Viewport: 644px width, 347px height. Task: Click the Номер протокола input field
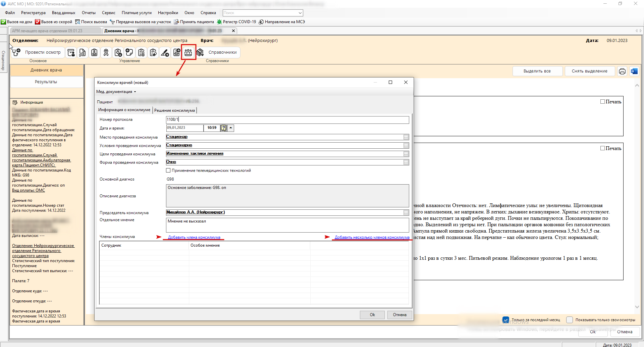click(x=287, y=119)
